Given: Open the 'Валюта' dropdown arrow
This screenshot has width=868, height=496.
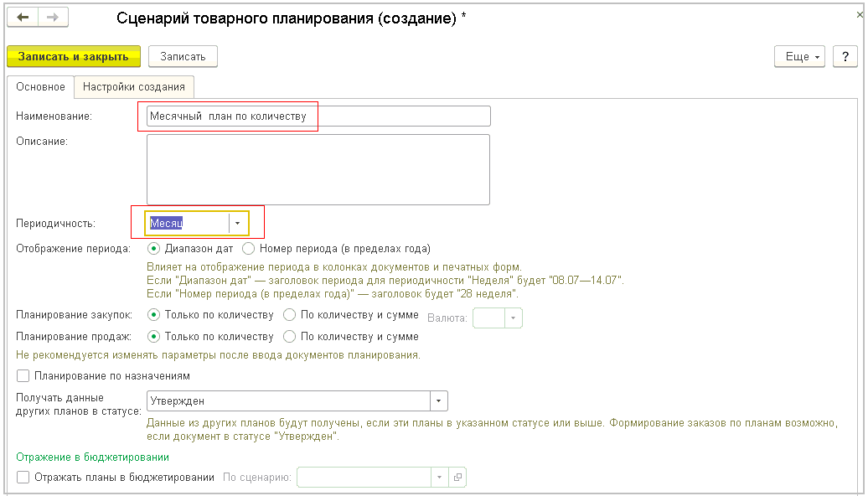Looking at the screenshot, I should tap(513, 318).
